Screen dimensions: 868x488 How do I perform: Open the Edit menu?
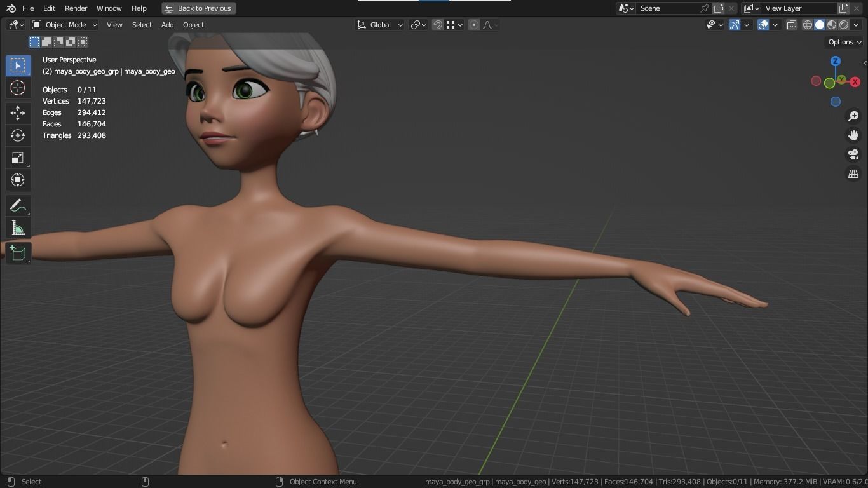(49, 8)
